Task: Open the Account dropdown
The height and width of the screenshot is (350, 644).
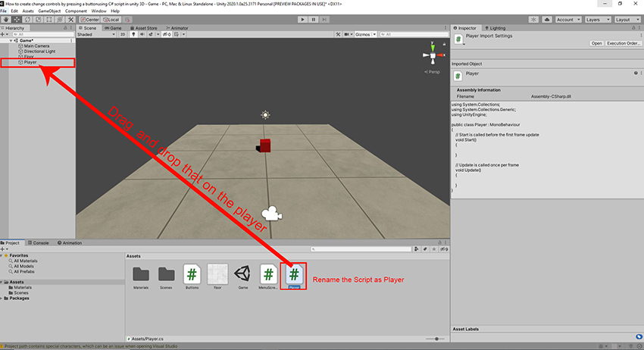Action: [x=568, y=19]
